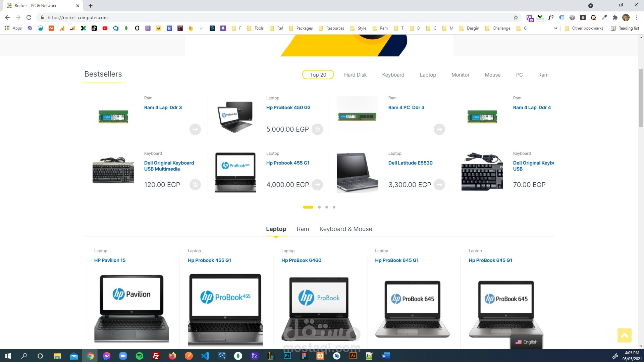The width and height of the screenshot is (644, 362).
Task: Select the Keyboard & Mouse tab
Action: tap(346, 229)
